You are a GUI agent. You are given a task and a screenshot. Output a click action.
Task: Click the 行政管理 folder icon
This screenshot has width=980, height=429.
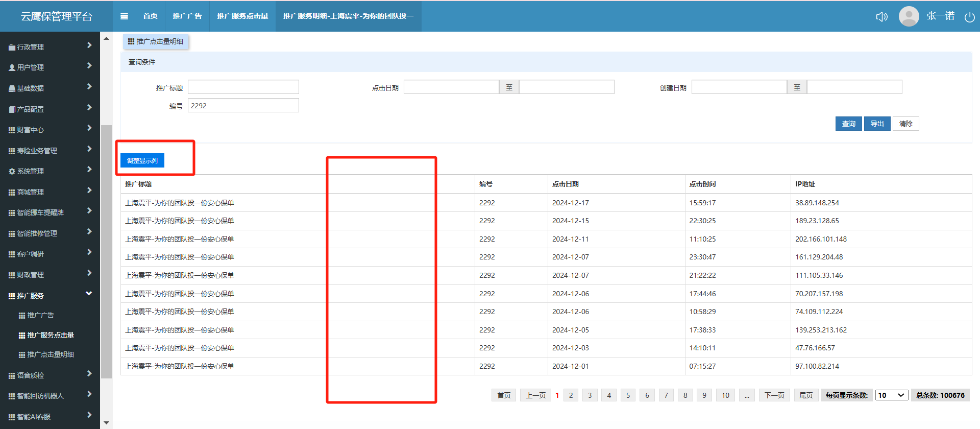coord(12,47)
